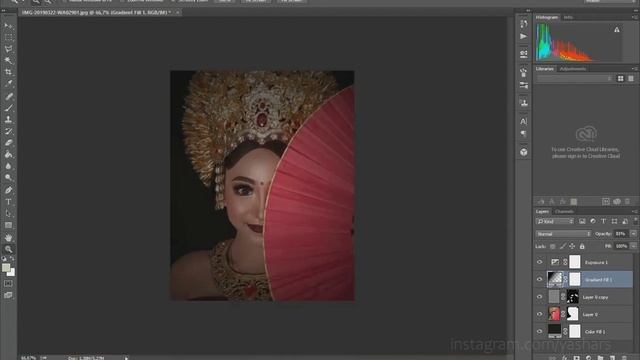
Task: Open the 3D panel cube icon
Action: (x=524, y=152)
